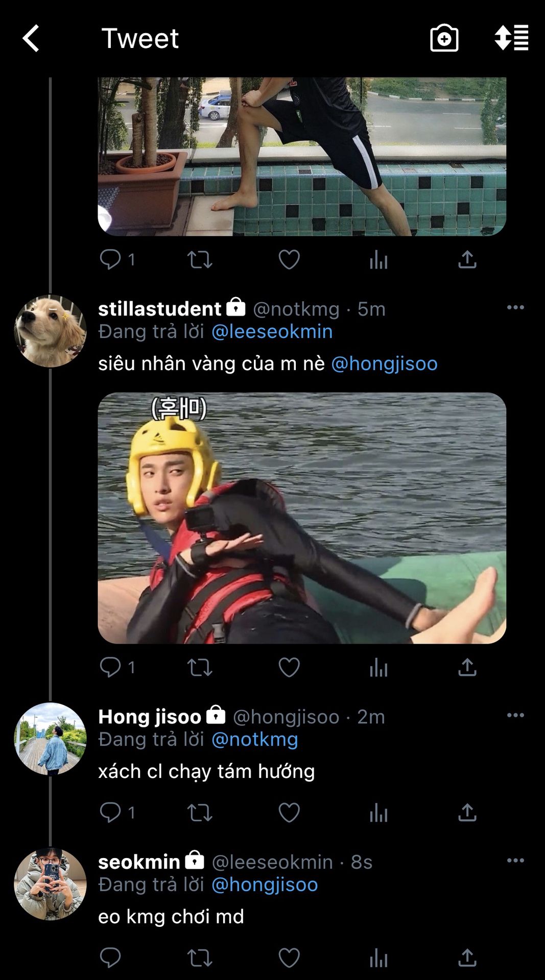Open @leeseokmin link under stillastudent's name
The width and height of the screenshot is (545, 980).
pos(272,332)
